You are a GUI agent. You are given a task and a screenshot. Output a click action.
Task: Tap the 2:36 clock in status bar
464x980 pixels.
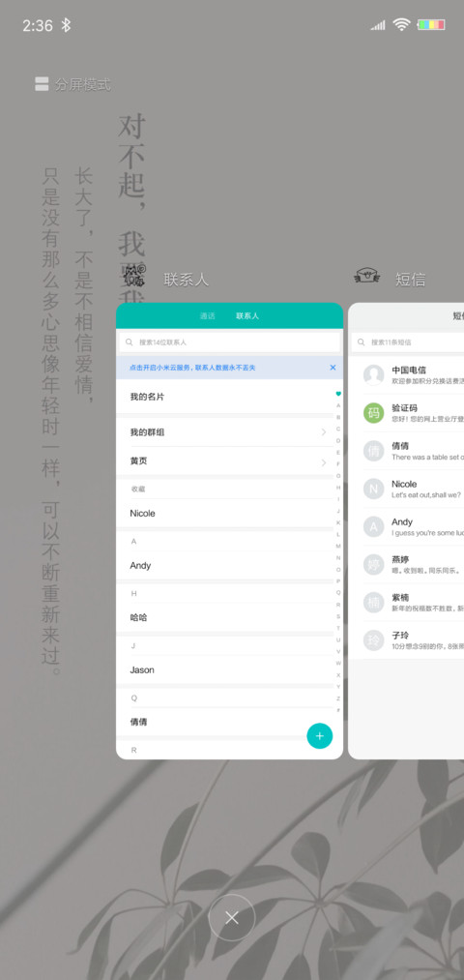coord(38,25)
